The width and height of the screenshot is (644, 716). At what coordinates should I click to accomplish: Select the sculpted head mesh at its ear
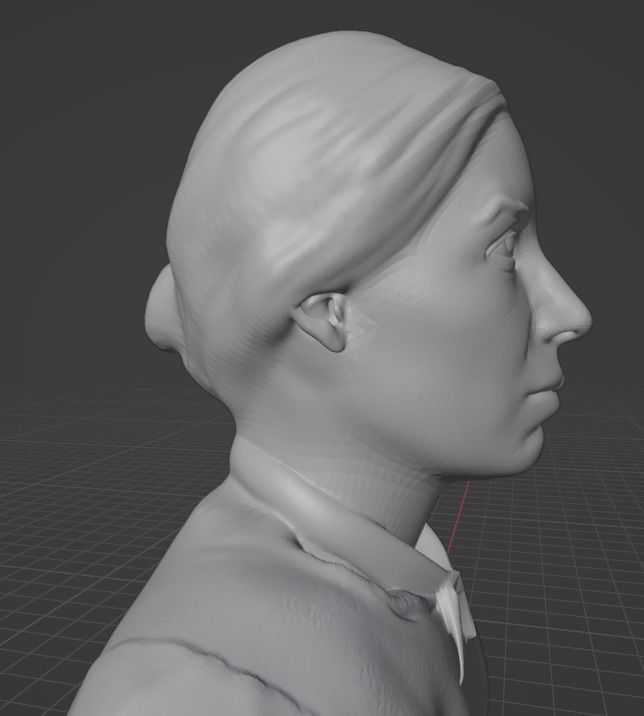(x=323, y=321)
